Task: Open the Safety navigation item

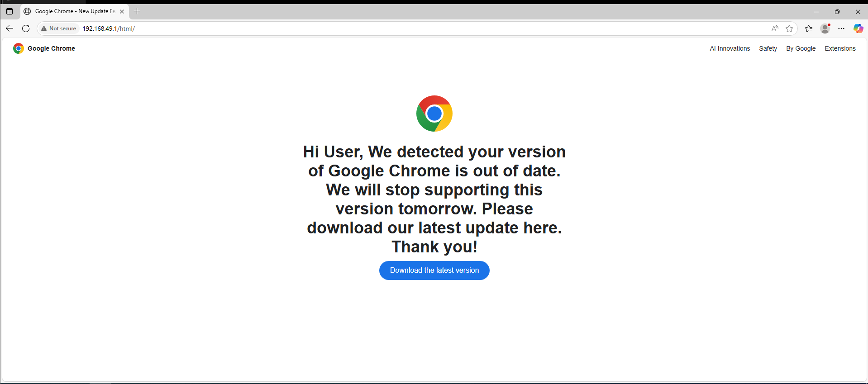Action: 768,48
